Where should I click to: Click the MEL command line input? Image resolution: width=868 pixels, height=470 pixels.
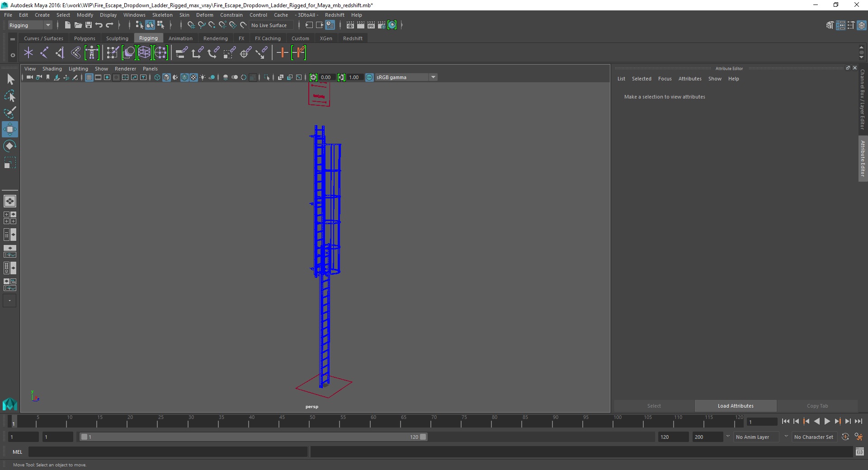pyautogui.click(x=168, y=452)
